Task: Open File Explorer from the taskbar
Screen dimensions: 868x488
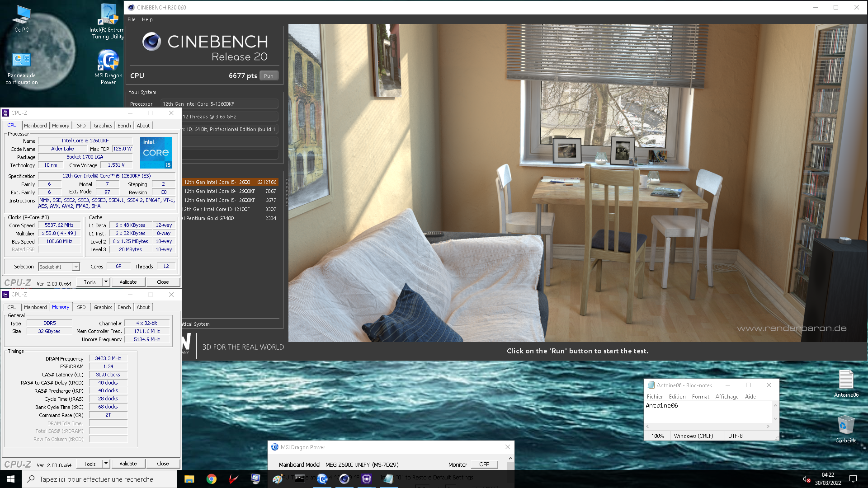Action: [189, 479]
